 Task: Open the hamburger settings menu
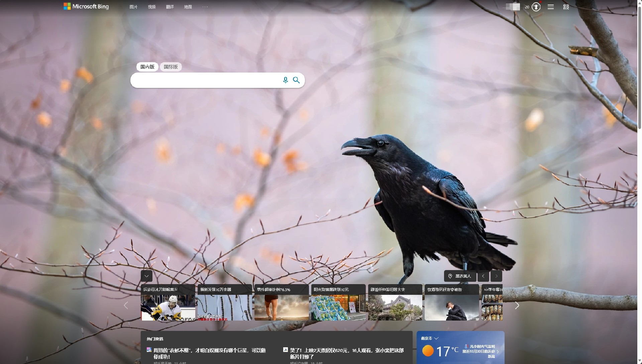point(551,7)
